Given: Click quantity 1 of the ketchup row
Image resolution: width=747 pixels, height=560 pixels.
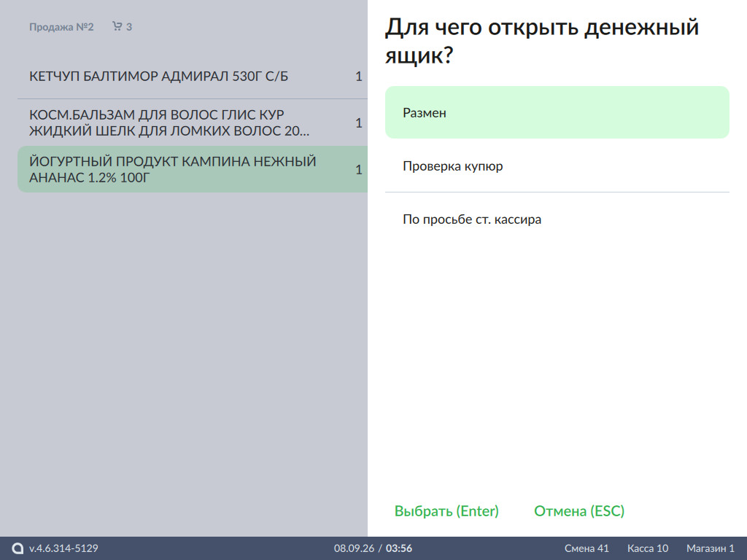Looking at the screenshot, I should [359, 76].
